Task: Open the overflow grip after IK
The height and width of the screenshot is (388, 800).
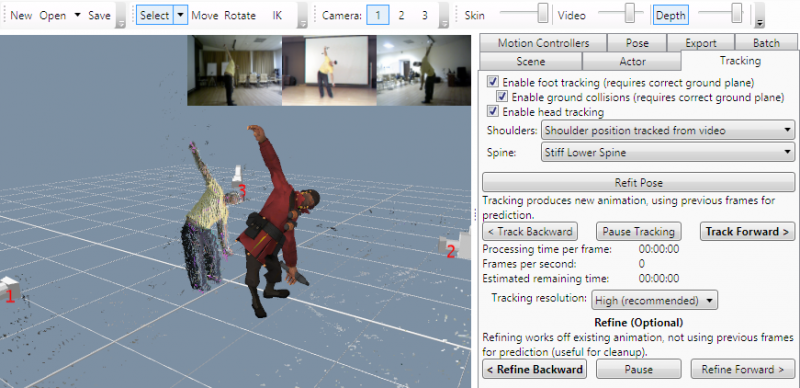Action: (303, 15)
